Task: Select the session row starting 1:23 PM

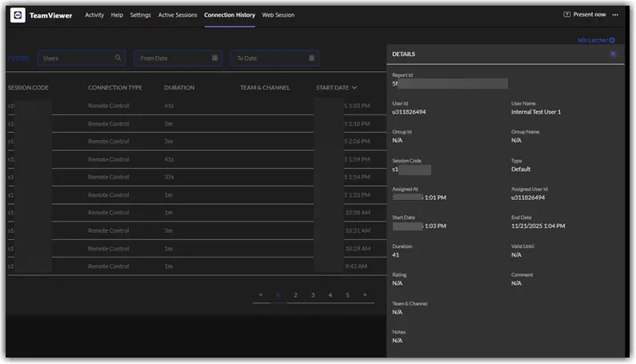Action: (197, 195)
